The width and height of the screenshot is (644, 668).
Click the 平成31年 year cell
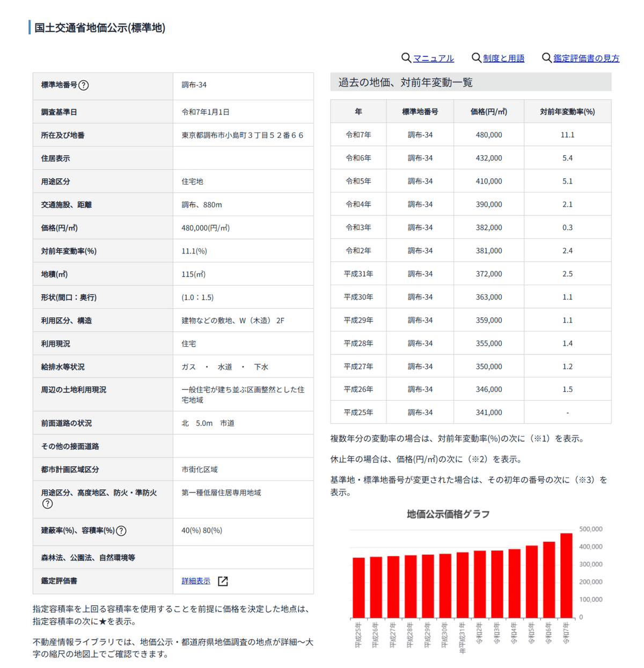point(358,273)
